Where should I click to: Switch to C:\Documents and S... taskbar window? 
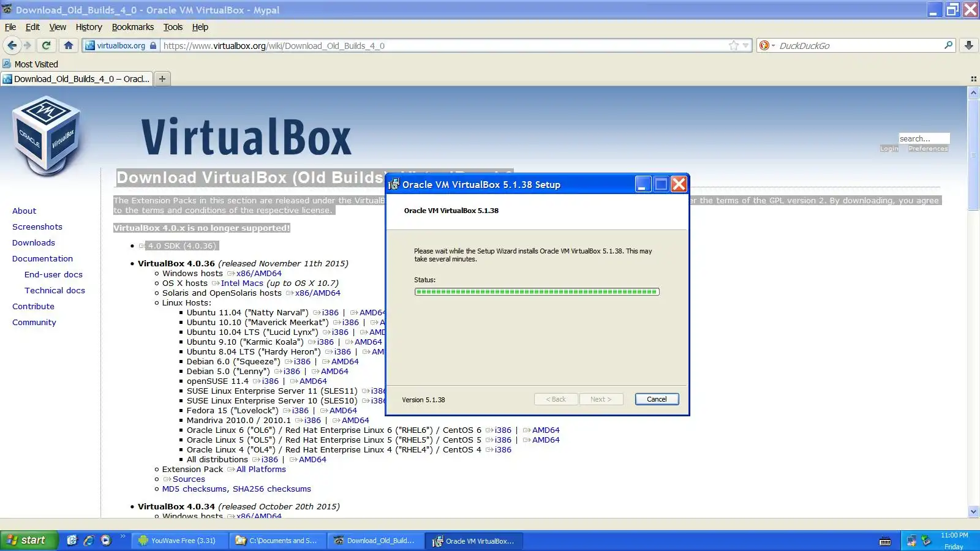point(278,541)
